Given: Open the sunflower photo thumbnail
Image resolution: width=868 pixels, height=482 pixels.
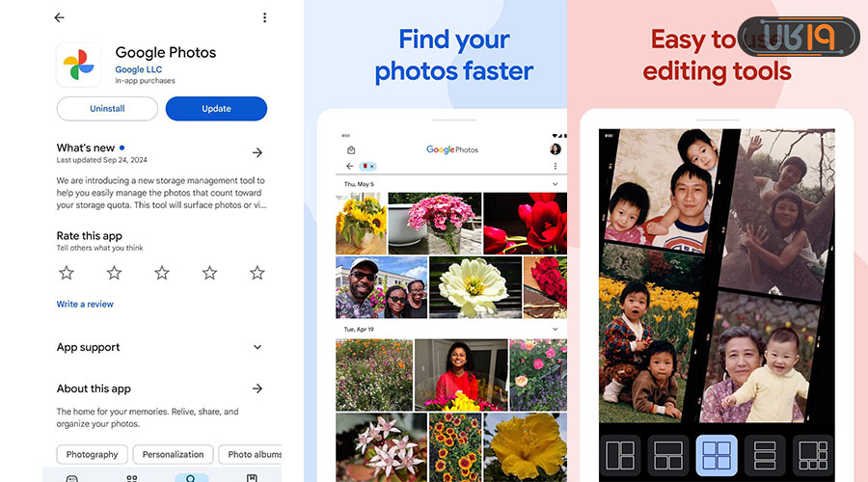Looking at the screenshot, I should [x=361, y=222].
